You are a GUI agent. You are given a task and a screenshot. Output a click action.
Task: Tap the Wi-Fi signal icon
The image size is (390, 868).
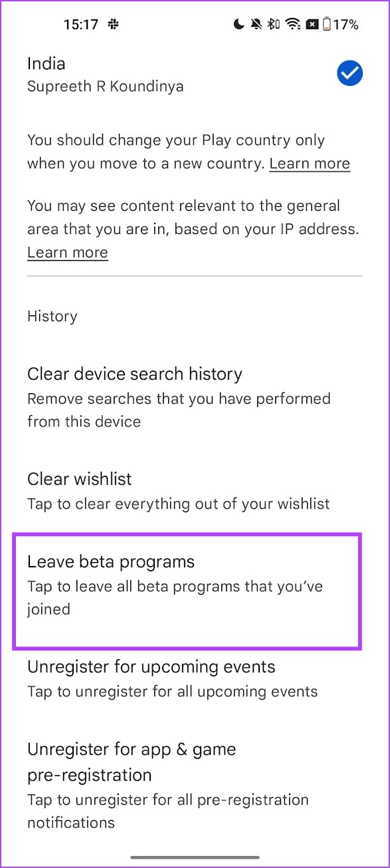[292, 25]
